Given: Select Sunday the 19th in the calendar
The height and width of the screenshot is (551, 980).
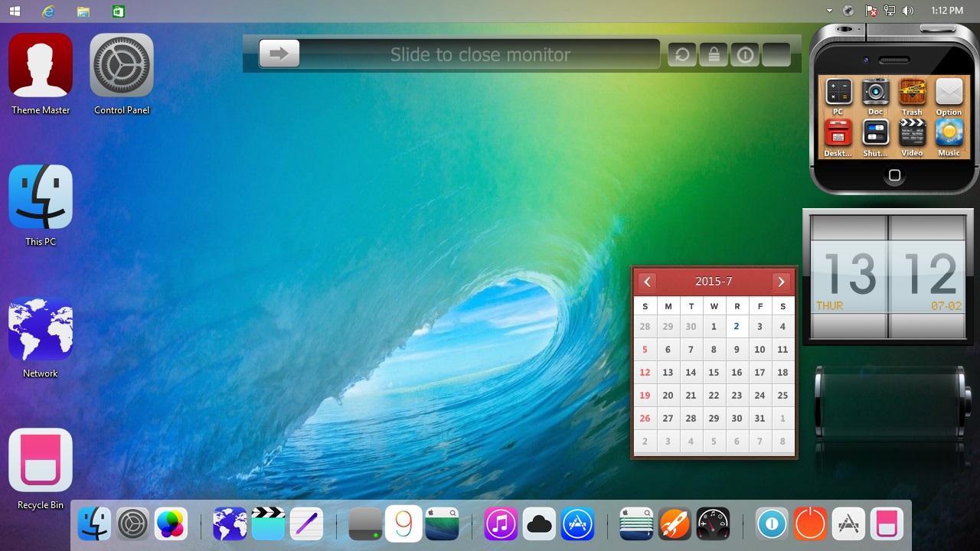Looking at the screenshot, I should pos(645,396).
